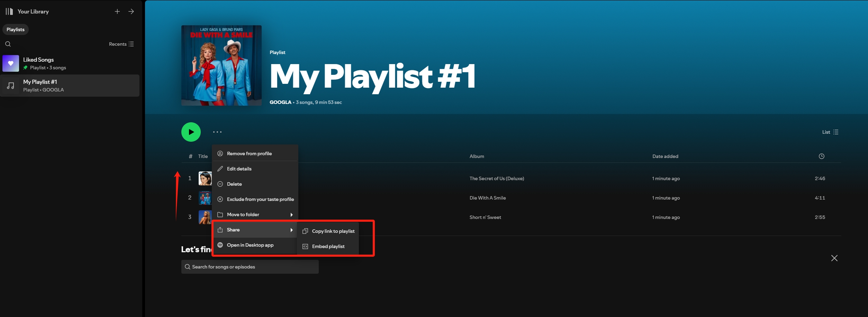Viewport: 868px width, 317px height.
Task: Select Embed playlist option
Action: point(328,246)
